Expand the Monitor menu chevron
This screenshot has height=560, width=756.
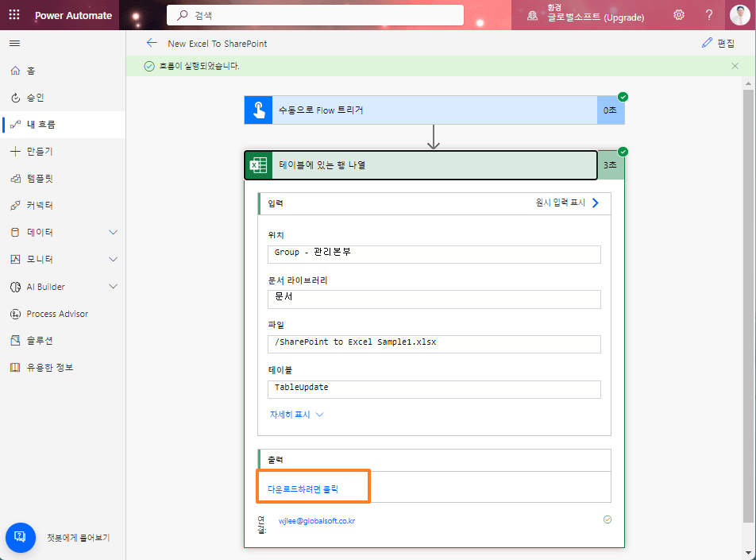(114, 260)
